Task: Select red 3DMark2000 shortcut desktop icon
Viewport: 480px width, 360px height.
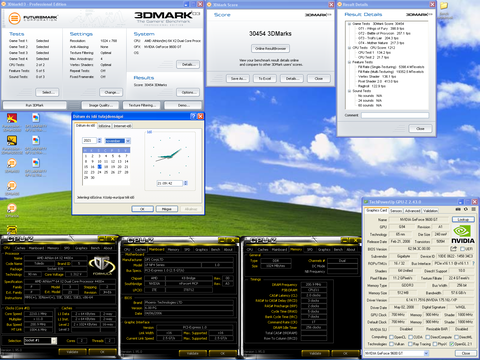Action: [x=12, y=118]
